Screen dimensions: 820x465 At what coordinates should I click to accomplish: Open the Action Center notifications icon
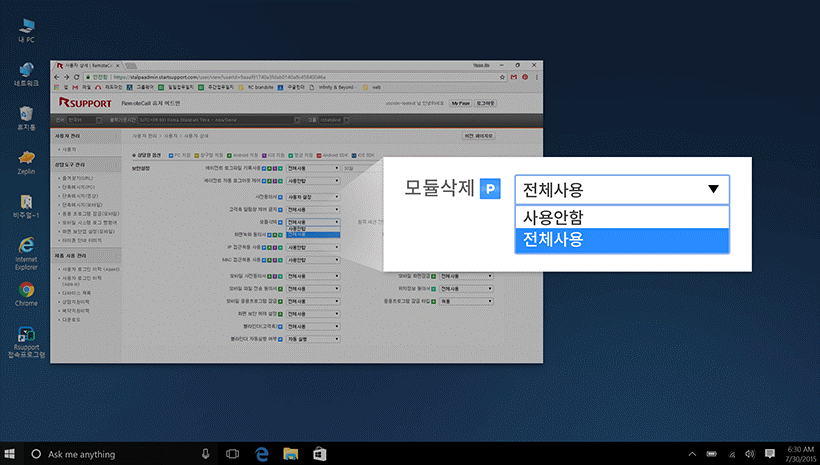pos(770,453)
